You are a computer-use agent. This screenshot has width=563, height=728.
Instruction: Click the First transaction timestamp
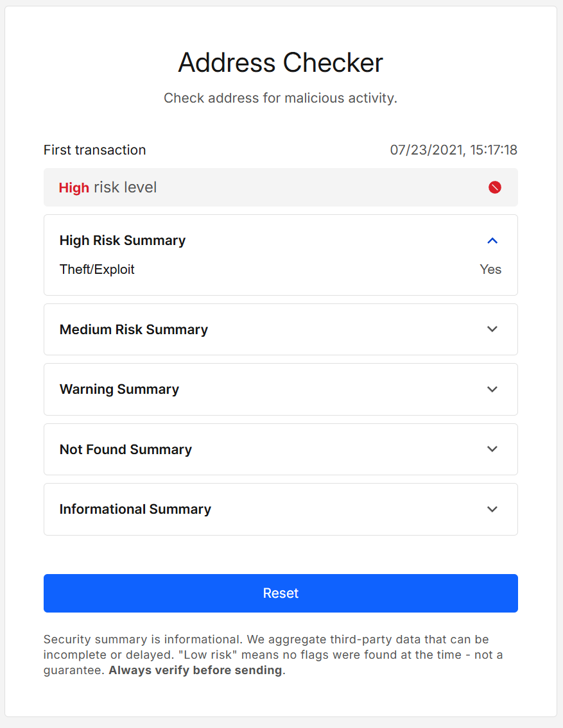(454, 149)
